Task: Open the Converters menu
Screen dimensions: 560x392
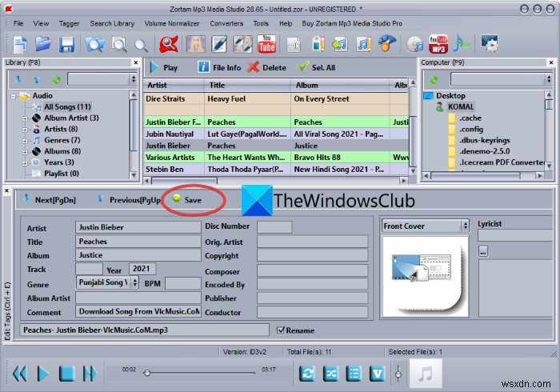Action: pos(226,23)
